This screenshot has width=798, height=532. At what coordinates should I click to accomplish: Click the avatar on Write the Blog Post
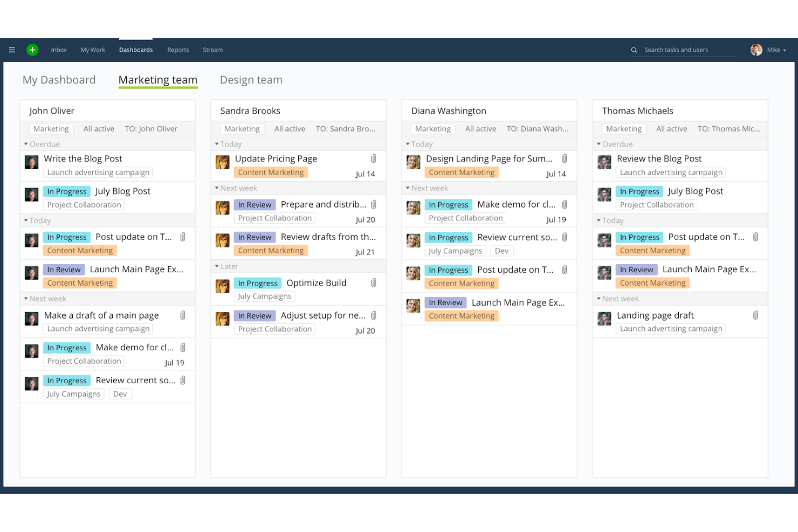31,162
